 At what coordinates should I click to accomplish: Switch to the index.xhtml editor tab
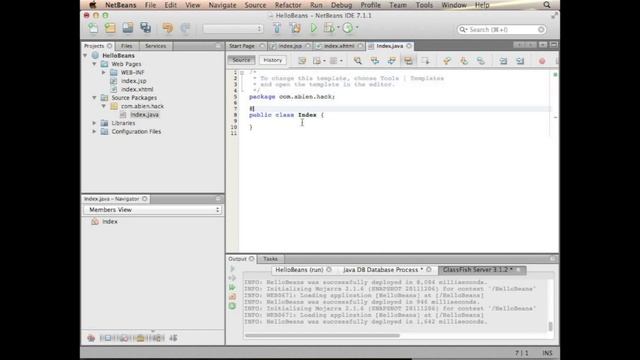(339, 46)
